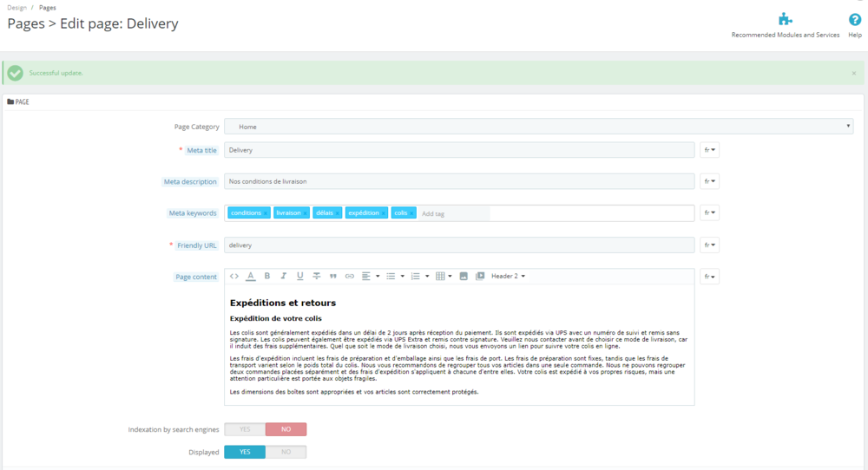This screenshot has height=470, width=868.
Task: Go to Design breadcrumb
Action: click(16, 8)
